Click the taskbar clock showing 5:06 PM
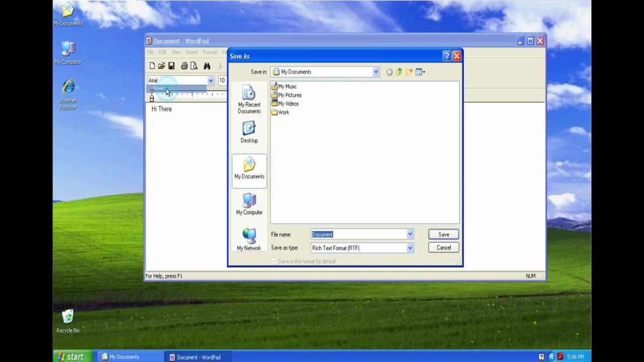The image size is (644, 362). tap(576, 357)
